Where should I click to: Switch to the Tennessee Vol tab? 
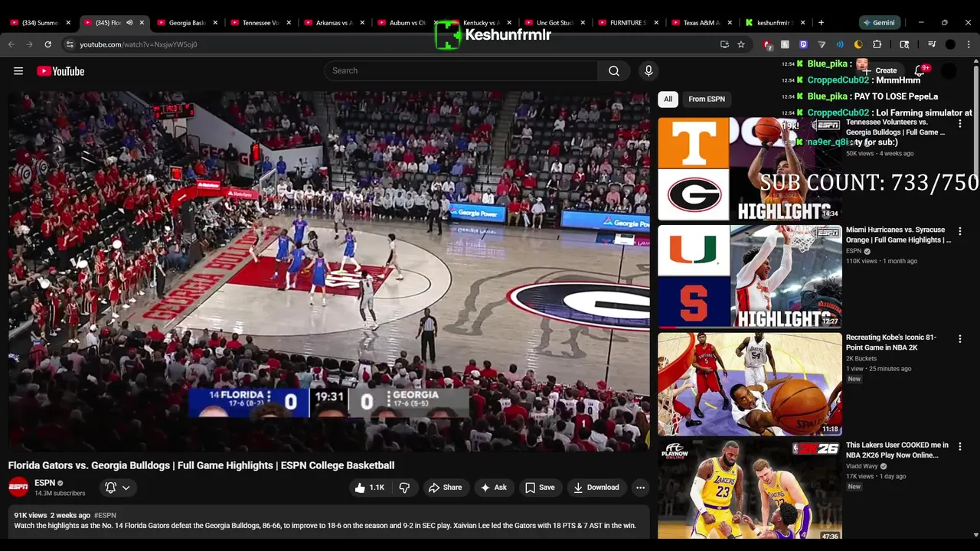click(x=261, y=23)
